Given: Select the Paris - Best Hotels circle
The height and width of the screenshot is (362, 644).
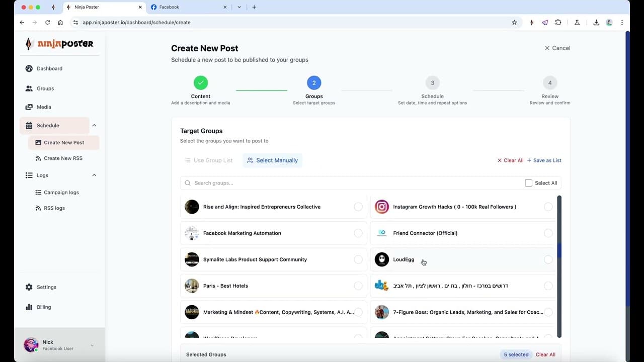Looking at the screenshot, I should (358, 286).
